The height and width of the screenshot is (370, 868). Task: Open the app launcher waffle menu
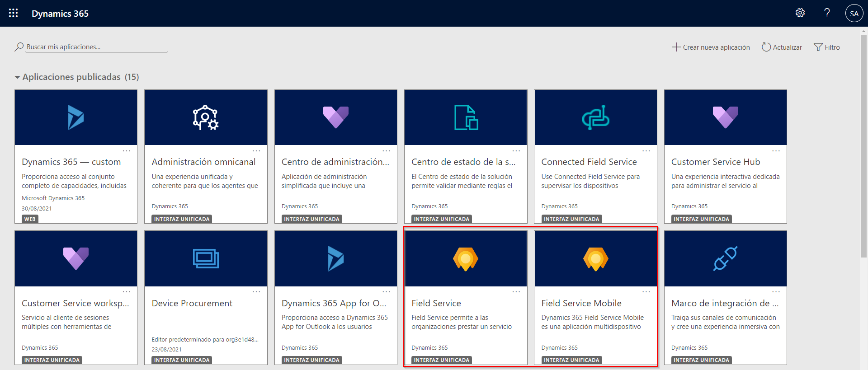[x=14, y=13]
